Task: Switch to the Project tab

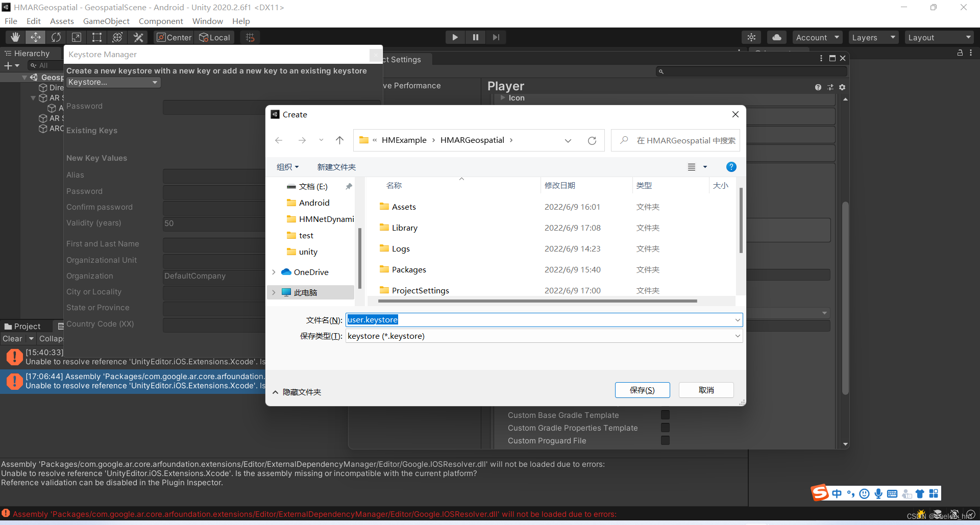Action: pos(22,326)
